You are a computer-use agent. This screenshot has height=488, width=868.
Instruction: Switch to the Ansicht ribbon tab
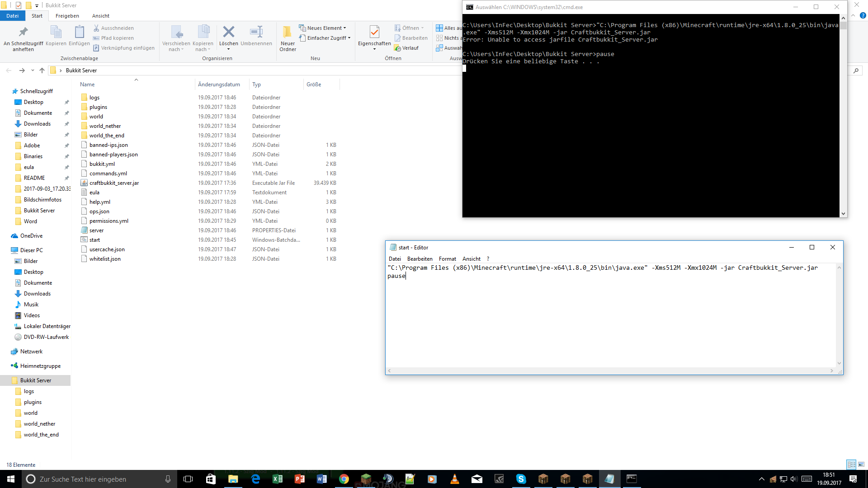click(101, 16)
